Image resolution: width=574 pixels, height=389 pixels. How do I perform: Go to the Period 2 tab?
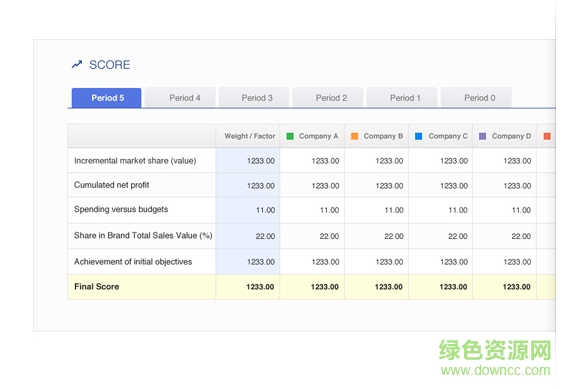(328, 98)
